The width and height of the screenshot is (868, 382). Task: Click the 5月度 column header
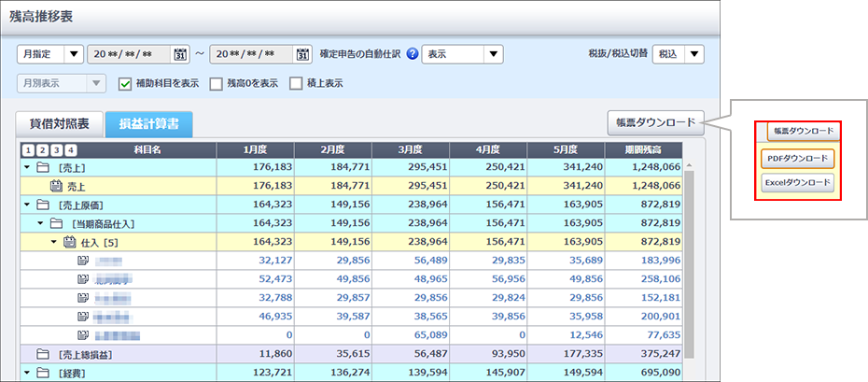click(567, 150)
